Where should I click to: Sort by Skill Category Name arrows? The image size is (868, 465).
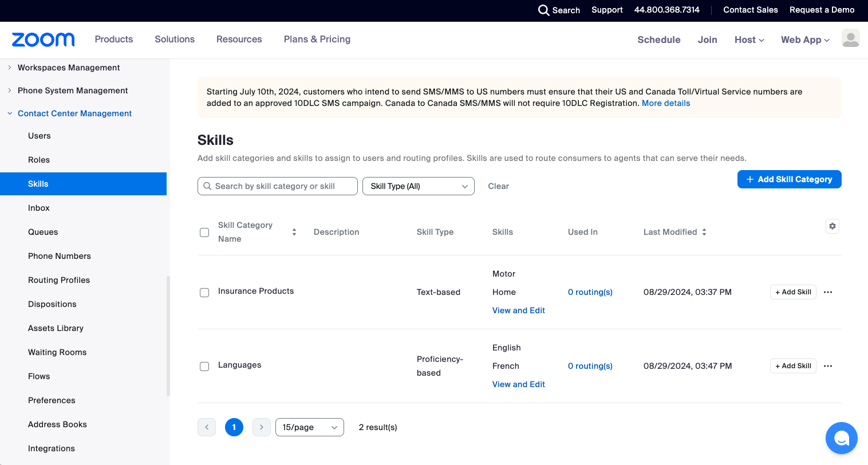(x=294, y=232)
